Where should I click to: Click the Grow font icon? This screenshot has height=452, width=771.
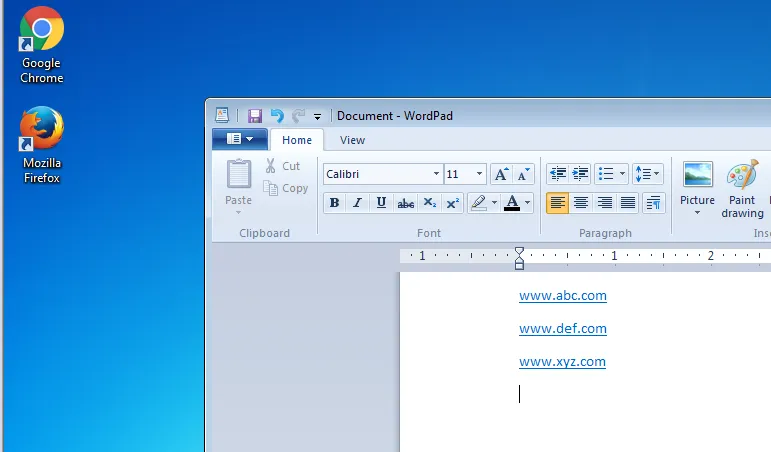point(502,174)
